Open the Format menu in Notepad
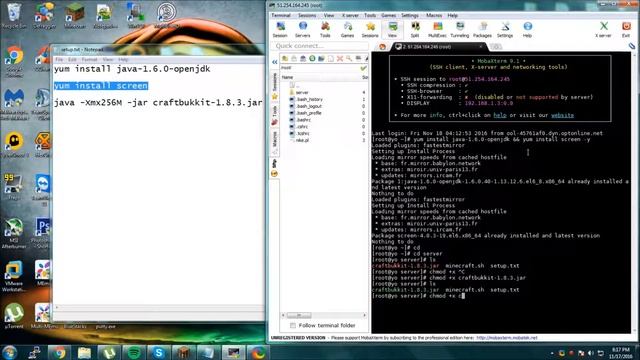The image size is (640, 360). (x=89, y=60)
